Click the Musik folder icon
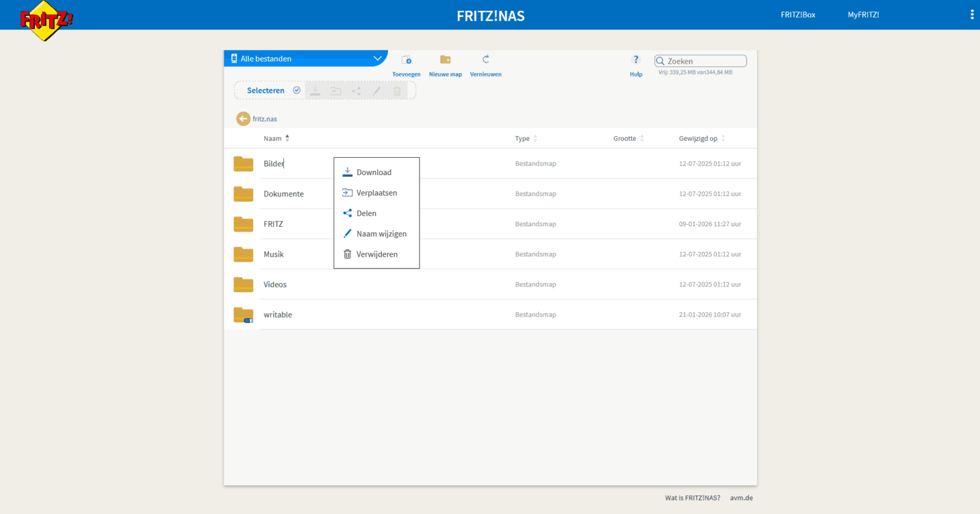This screenshot has width=980, height=514. 243,254
